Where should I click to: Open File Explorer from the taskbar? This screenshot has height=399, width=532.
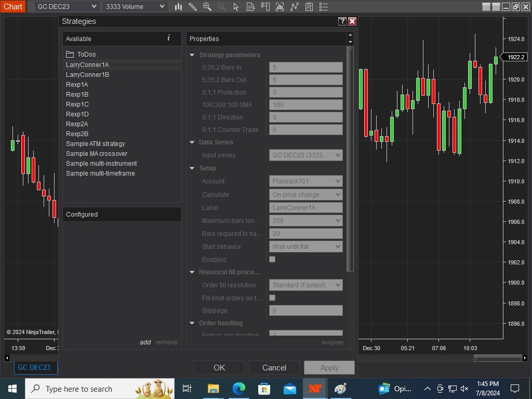click(213, 389)
